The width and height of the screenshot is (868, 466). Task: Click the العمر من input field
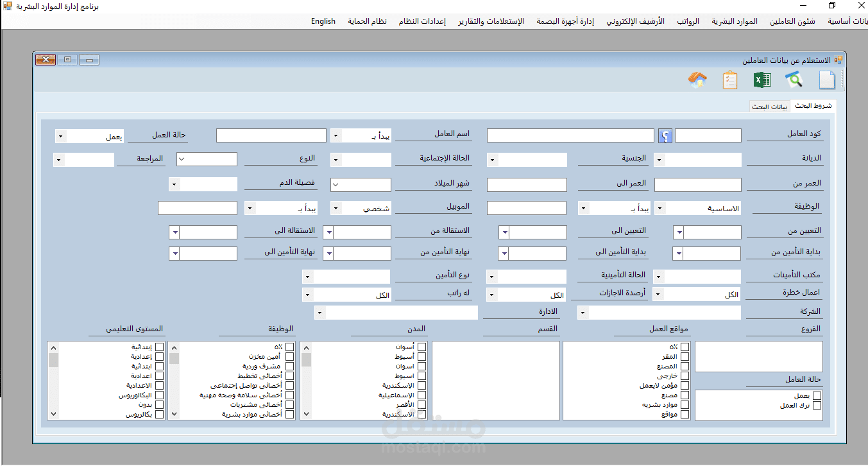(x=698, y=185)
